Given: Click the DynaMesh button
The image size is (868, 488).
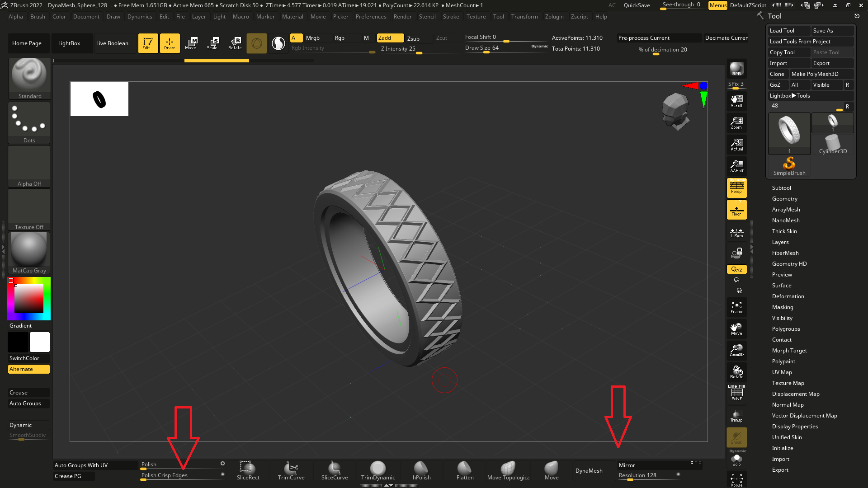Looking at the screenshot, I should click(x=589, y=471).
